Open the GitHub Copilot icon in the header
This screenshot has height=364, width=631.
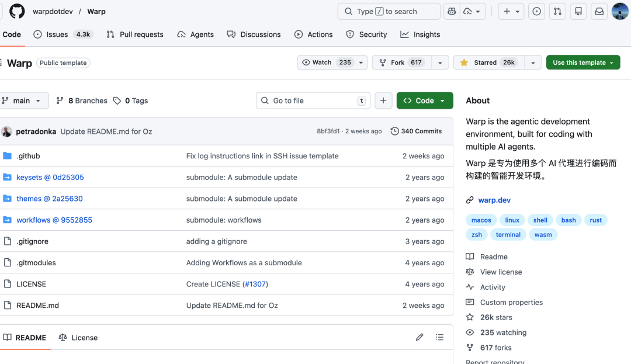pos(451,11)
